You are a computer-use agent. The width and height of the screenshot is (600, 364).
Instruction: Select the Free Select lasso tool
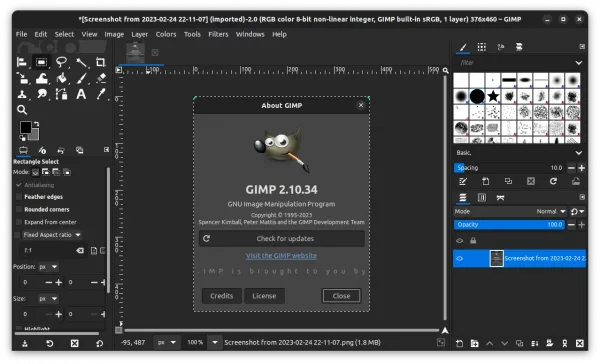point(61,62)
